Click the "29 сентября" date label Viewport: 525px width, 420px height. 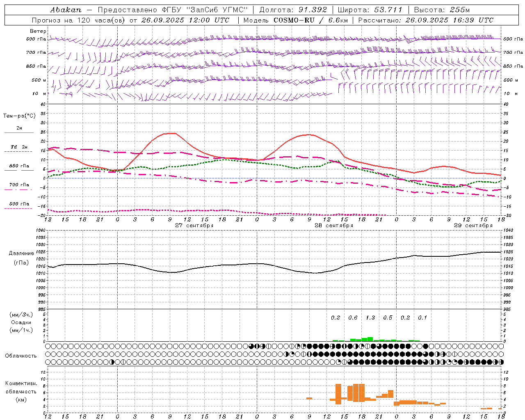473,226
